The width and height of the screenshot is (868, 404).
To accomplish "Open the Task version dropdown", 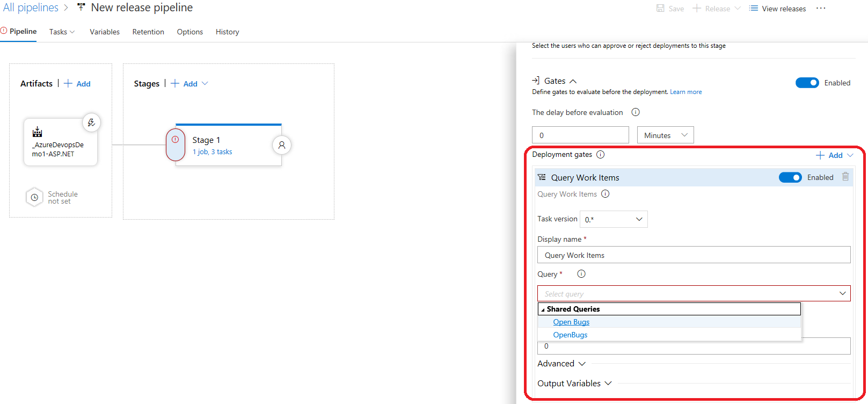I will [x=614, y=219].
